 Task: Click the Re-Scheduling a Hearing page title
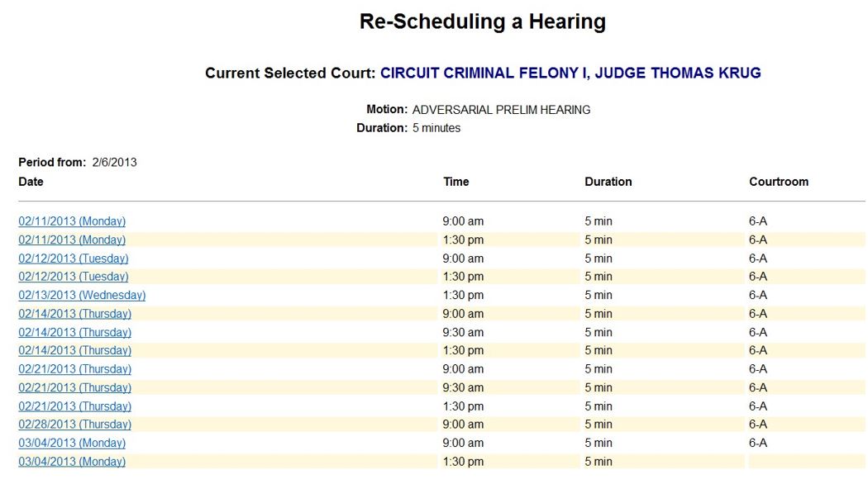click(482, 21)
